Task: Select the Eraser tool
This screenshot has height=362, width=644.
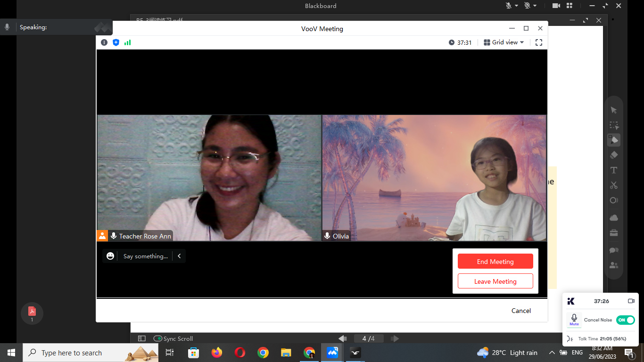Action: [614, 155]
